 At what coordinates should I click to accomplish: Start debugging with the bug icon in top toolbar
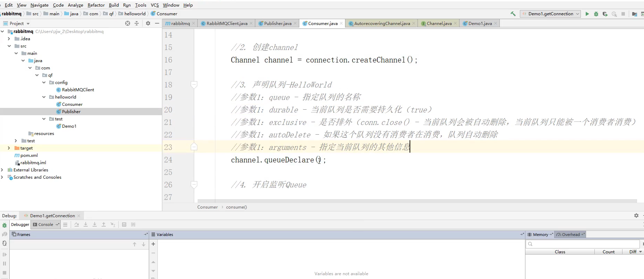click(596, 14)
